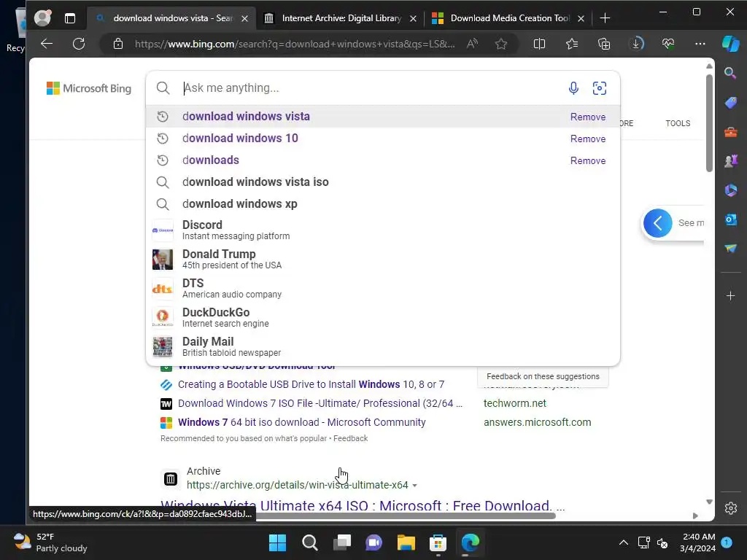Viewport: 747px width, 560px height.
Task: Open the sidebar Shopping tag icon
Action: click(730, 102)
